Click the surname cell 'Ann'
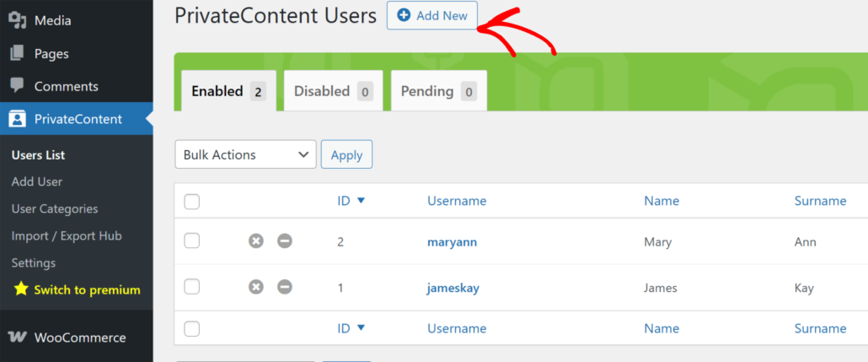 click(806, 241)
